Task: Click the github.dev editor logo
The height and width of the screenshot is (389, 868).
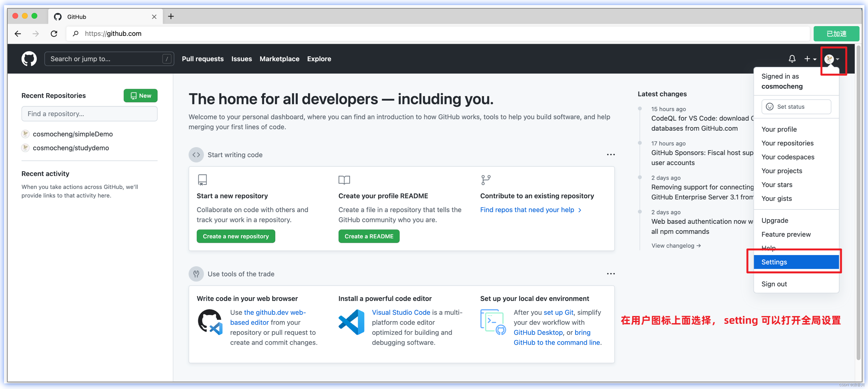Action: [210, 322]
